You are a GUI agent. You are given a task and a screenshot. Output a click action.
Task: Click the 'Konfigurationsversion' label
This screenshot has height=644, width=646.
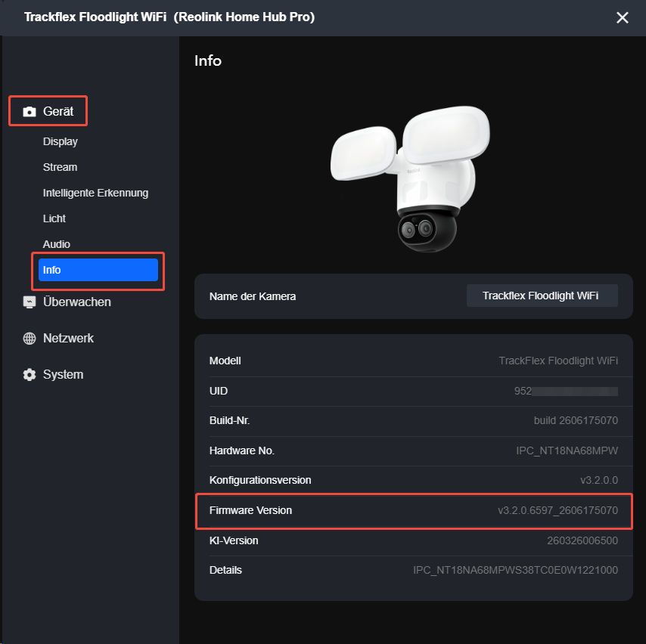(x=260, y=481)
